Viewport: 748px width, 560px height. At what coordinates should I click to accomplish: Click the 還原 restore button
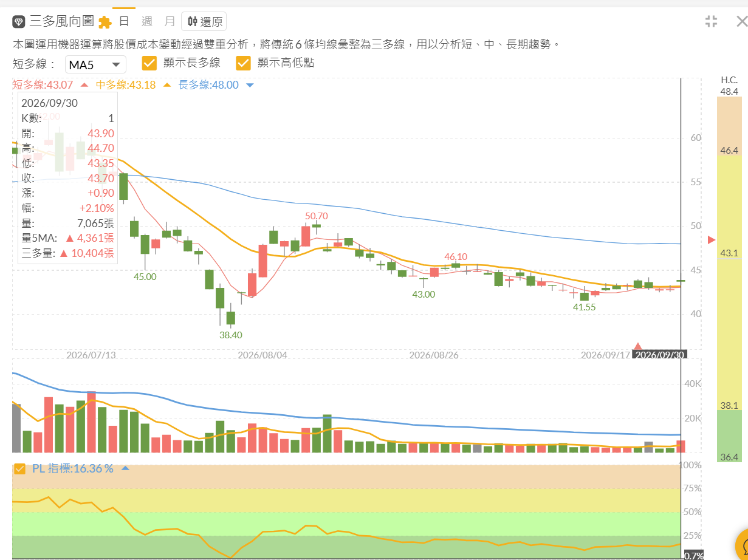point(204,22)
